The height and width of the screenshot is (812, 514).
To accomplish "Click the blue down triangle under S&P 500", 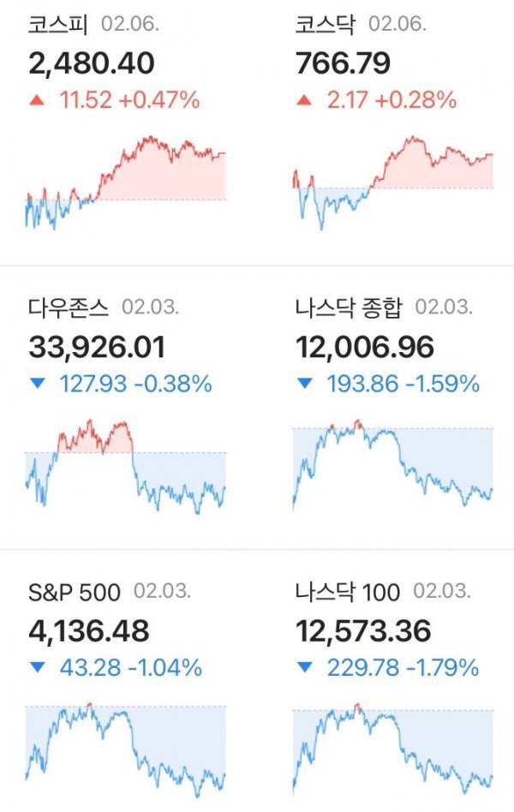I will [38, 667].
